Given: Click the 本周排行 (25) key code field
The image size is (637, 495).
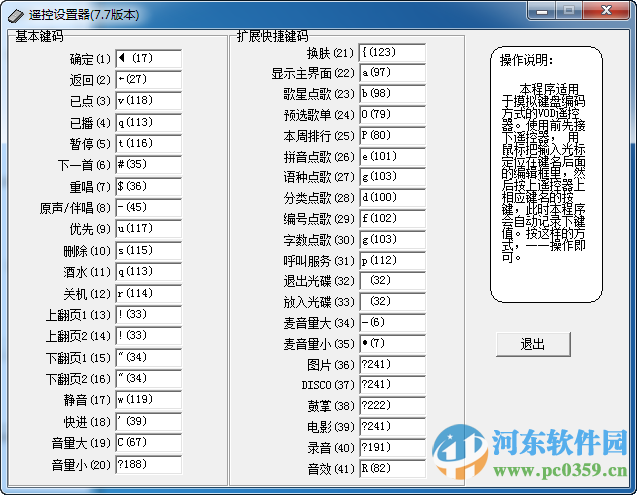Looking at the screenshot, I should click(392, 136).
